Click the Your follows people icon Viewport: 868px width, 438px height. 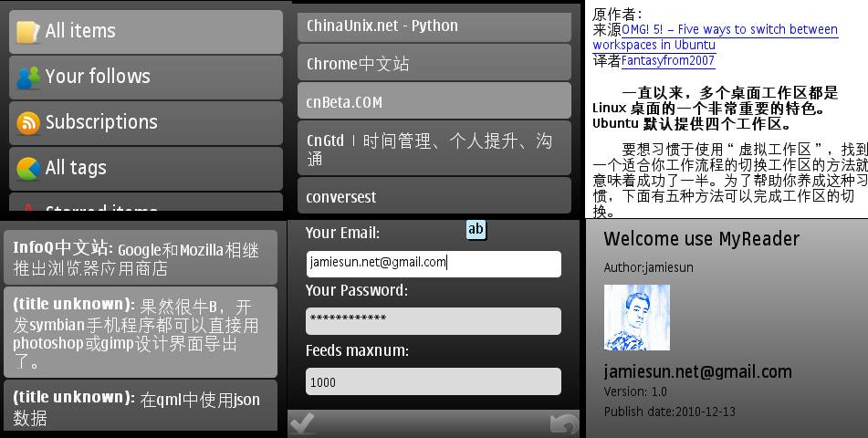click(x=28, y=78)
